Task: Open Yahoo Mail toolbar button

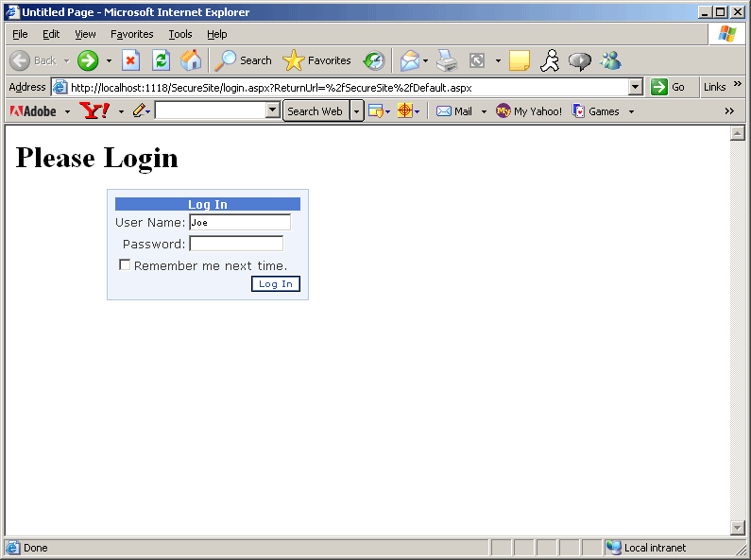Action: pyautogui.click(x=454, y=111)
